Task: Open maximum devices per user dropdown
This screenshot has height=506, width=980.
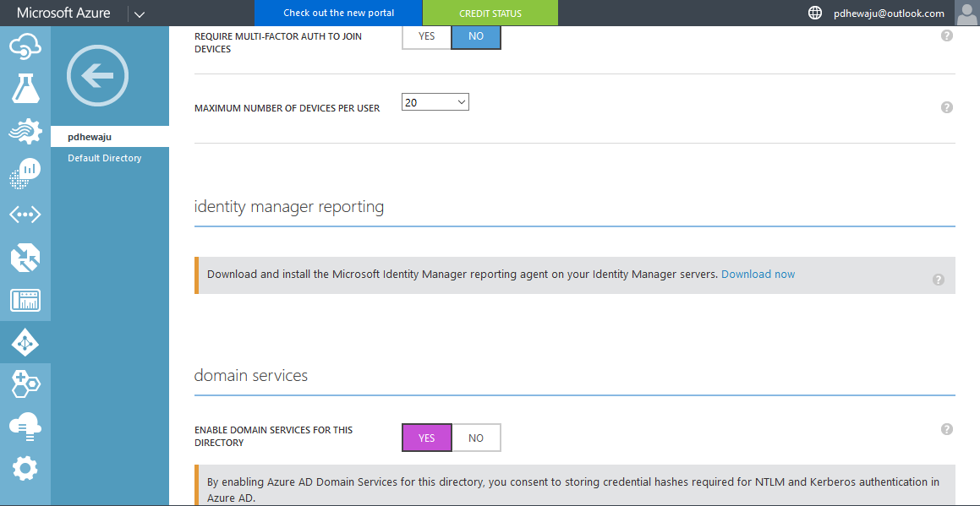Action: coord(435,102)
